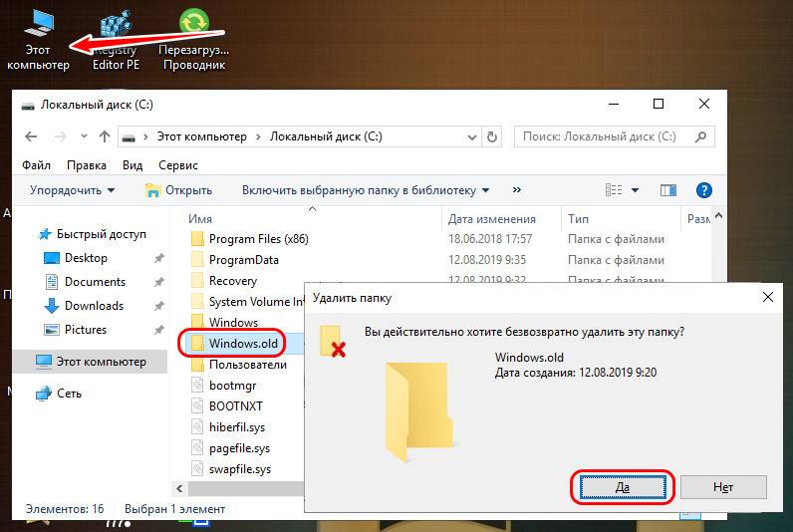This screenshot has height=532, width=793.
Task: Expand breadcrumb arrow after Этот компьютер
Action: (x=258, y=137)
